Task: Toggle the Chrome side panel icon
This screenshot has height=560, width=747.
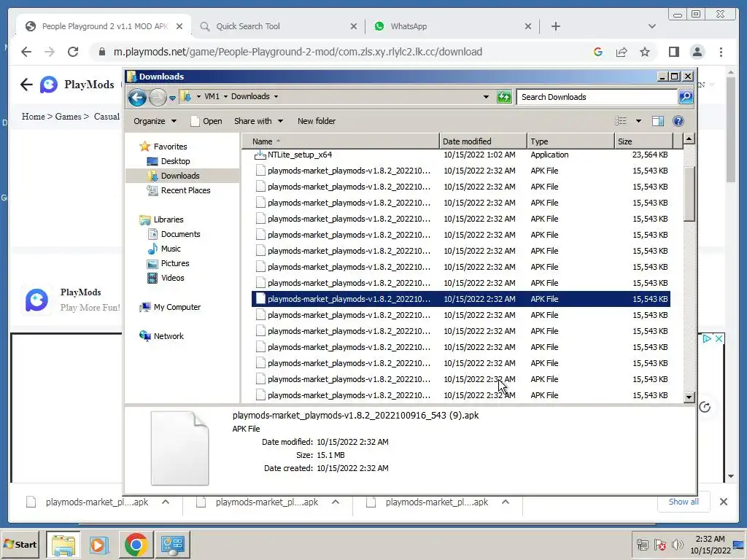Action: click(673, 52)
